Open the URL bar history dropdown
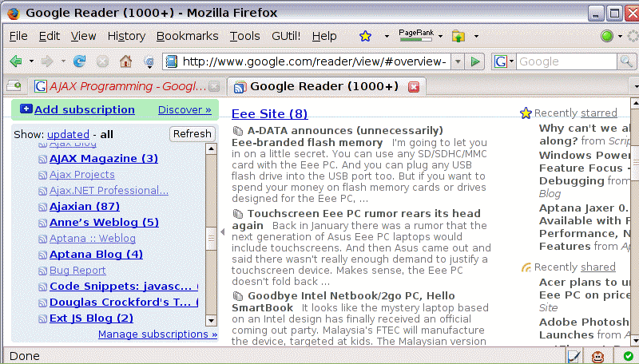The width and height of the screenshot is (639, 364). point(458,62)
